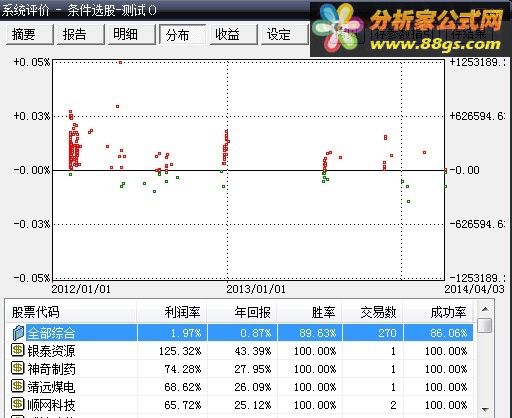Click the 顺网科技 stock icon
This screenshot has width=512, height=418.
point(18,404)
